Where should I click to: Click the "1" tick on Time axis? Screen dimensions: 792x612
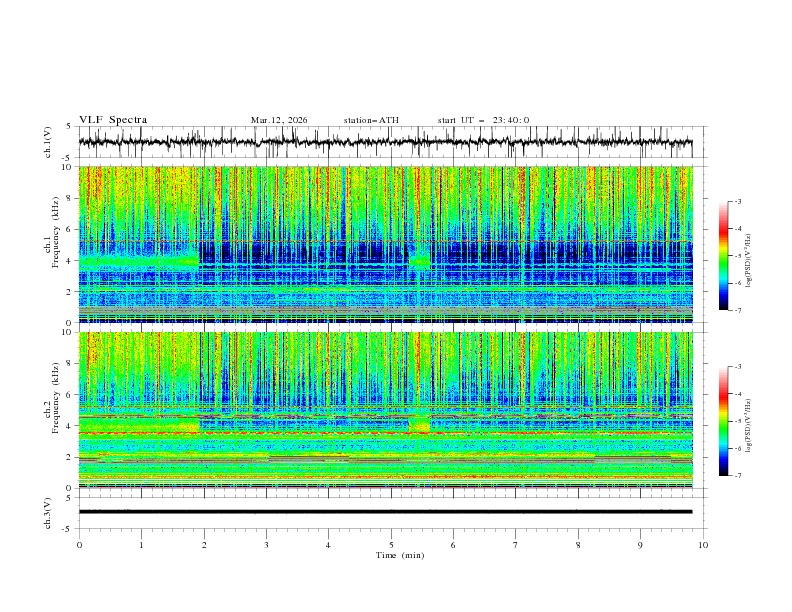[141, 545]
